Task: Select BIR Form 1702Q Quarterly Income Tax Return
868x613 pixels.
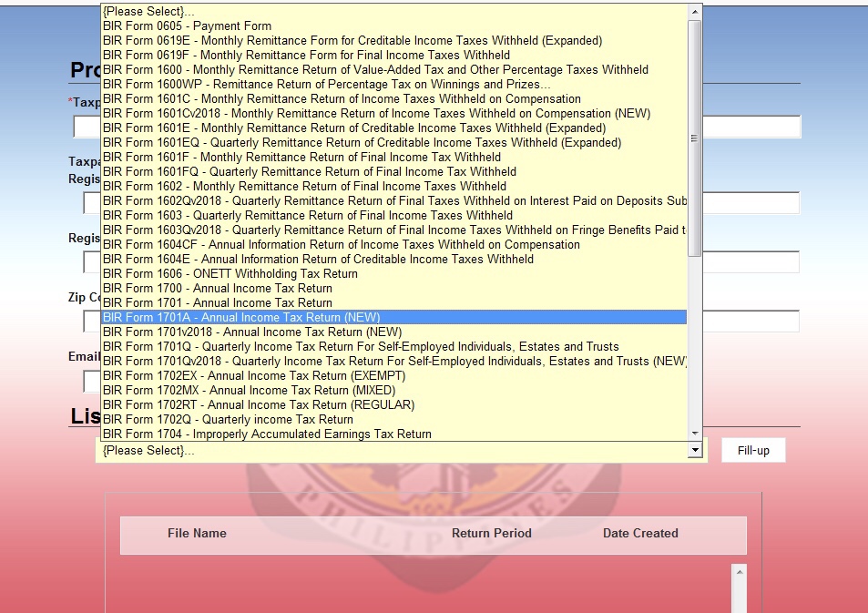Action: click(228, 420)
